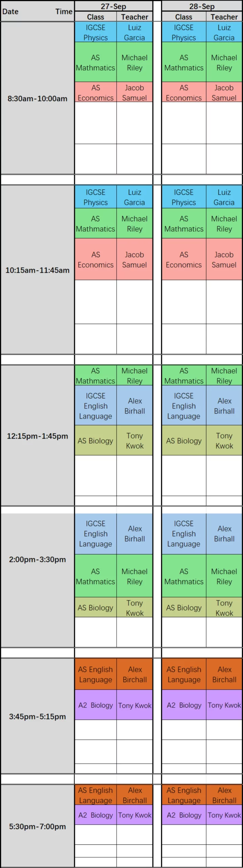This screenshot has height=868, width=243.
Task: Click the Teacher column header under 28-Sep
Action: coord(224,17)
